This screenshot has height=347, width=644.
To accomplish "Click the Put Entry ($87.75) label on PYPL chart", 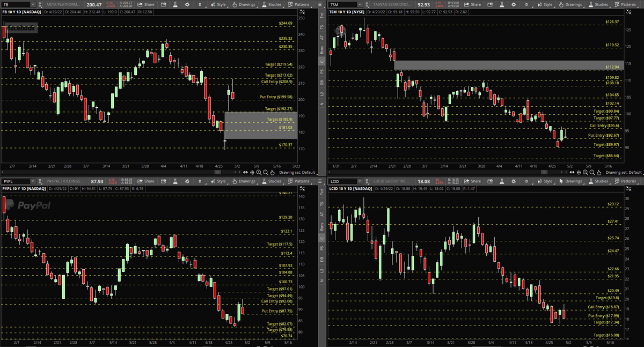I will (x=277, y=311).
